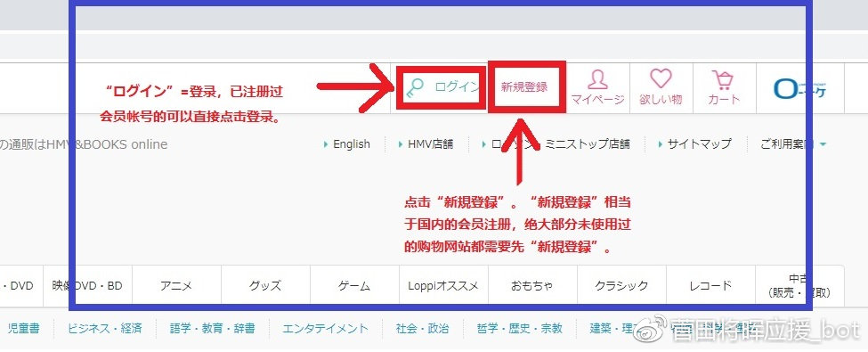Screen dimensions: 868x352
Task: Open the 欲しい物 heart wishlist icon
Action: pyautogui.click(x=661, y=79)
